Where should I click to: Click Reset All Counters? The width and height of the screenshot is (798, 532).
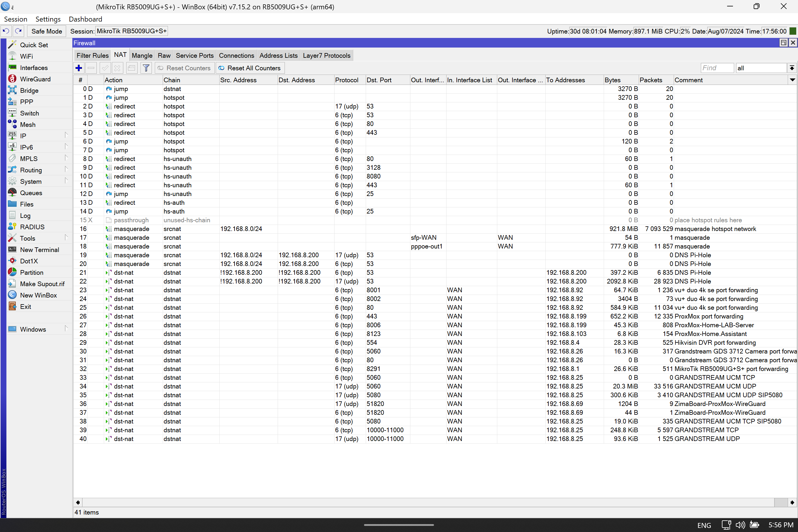coord(250,68)
